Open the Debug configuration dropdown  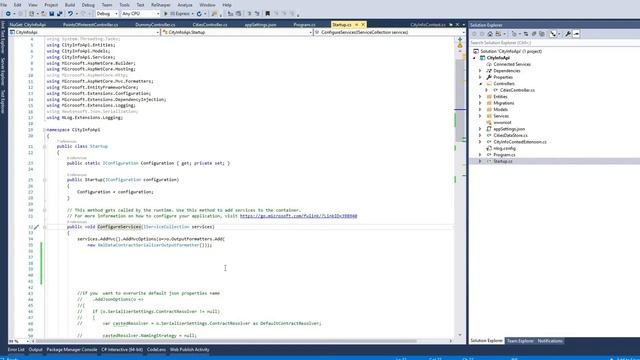point(107,13)
